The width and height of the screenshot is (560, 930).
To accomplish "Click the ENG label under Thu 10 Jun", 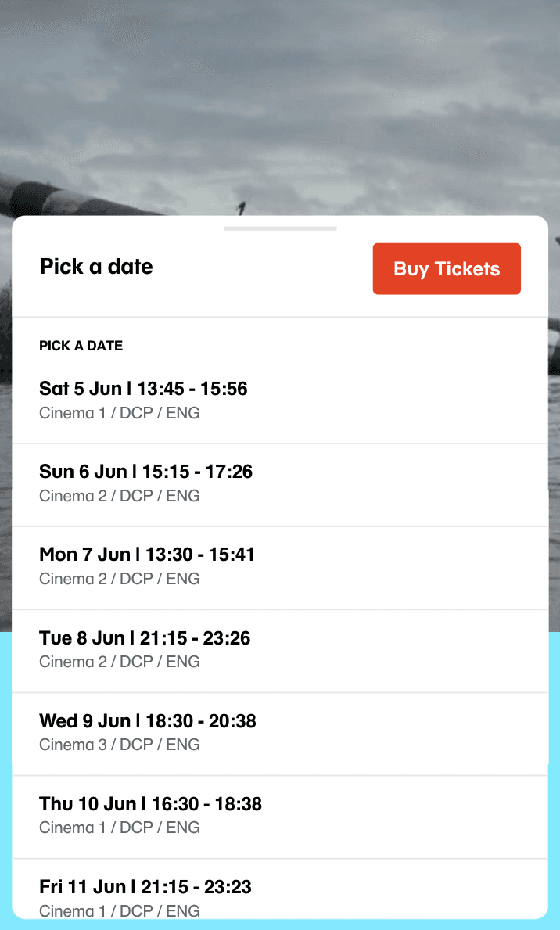I will coord(184,828).
